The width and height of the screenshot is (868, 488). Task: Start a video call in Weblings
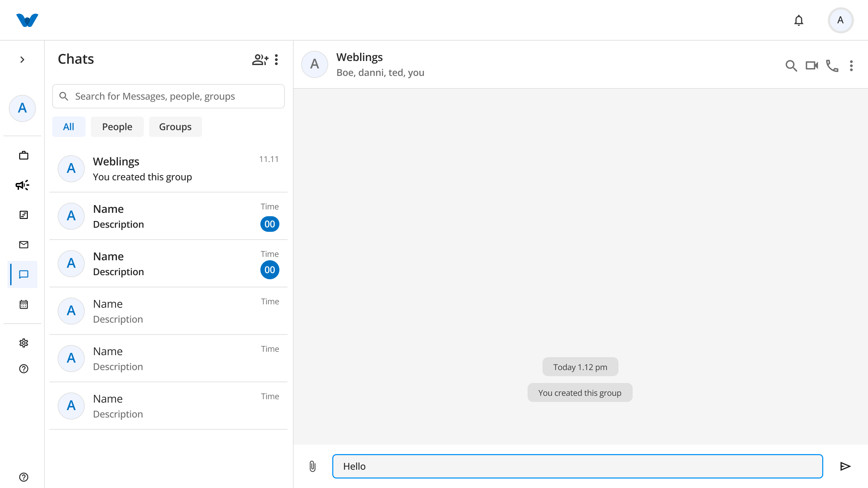[812, 65]
